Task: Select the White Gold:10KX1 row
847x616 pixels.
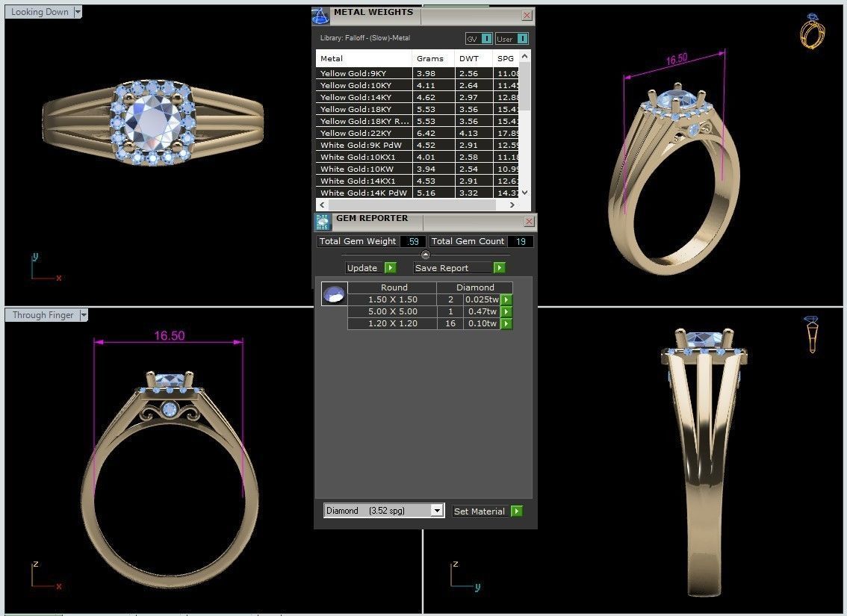Action: [x=417, y=157]
